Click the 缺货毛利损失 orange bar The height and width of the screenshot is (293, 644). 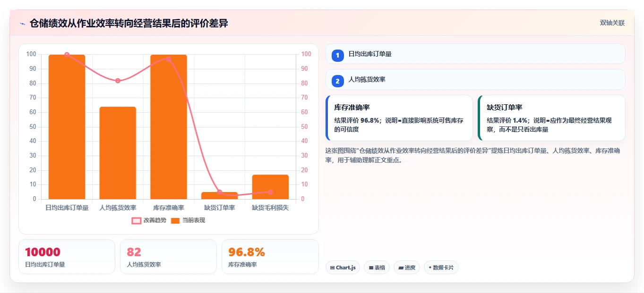(x=270, y=187)
